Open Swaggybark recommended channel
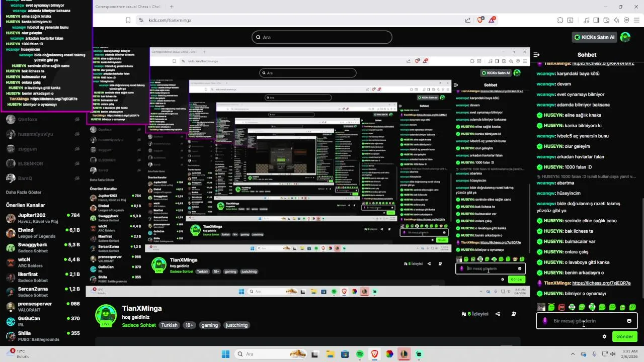The width and height of the screenshot is (644, 362). pyautogui.click(x=42, y=248)
